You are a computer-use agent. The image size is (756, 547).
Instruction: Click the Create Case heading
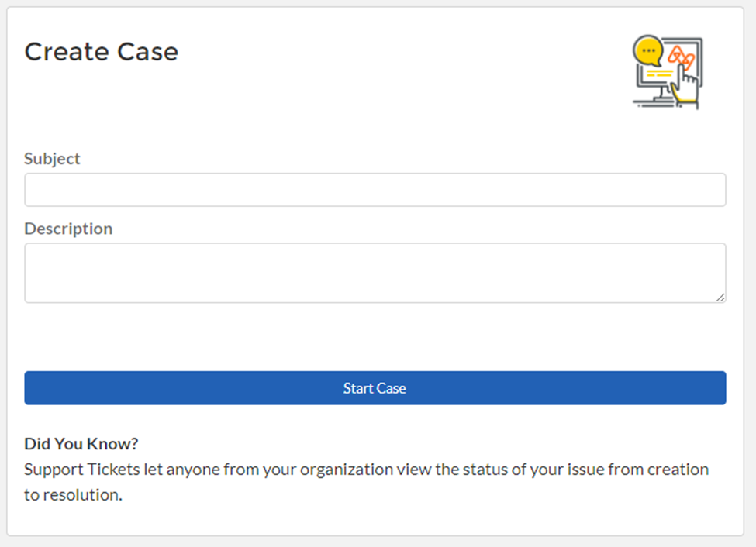[102, 52]
